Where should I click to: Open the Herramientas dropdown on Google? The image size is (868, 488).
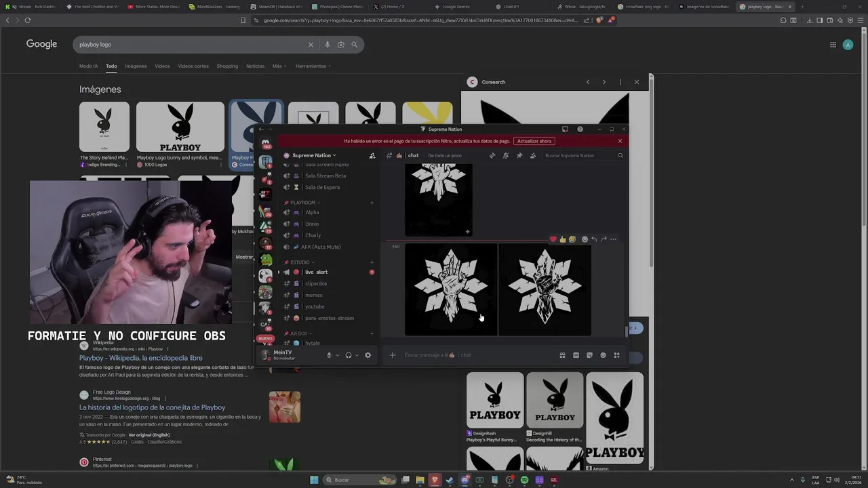[313, 66]
